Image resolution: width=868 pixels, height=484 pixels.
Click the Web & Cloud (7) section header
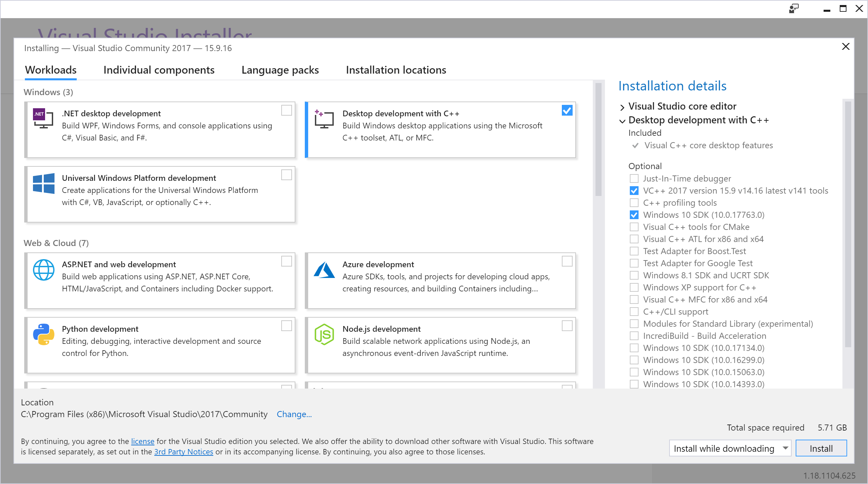click(56, 243)
